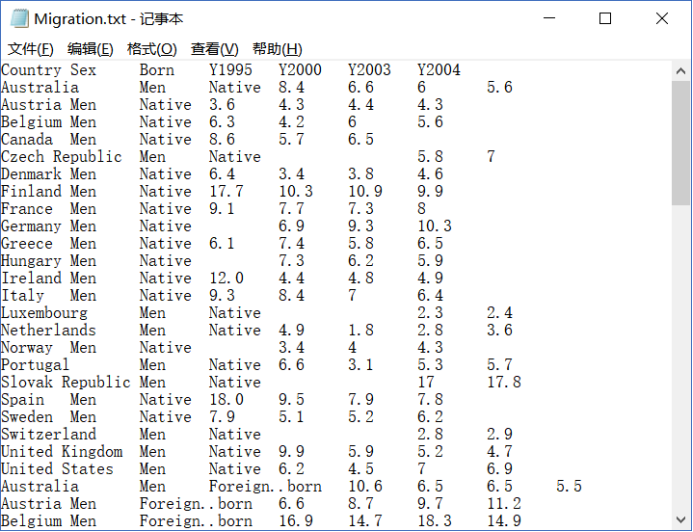Click the word Spain
The width and height of the screenshot is (693, 532).
23,399
